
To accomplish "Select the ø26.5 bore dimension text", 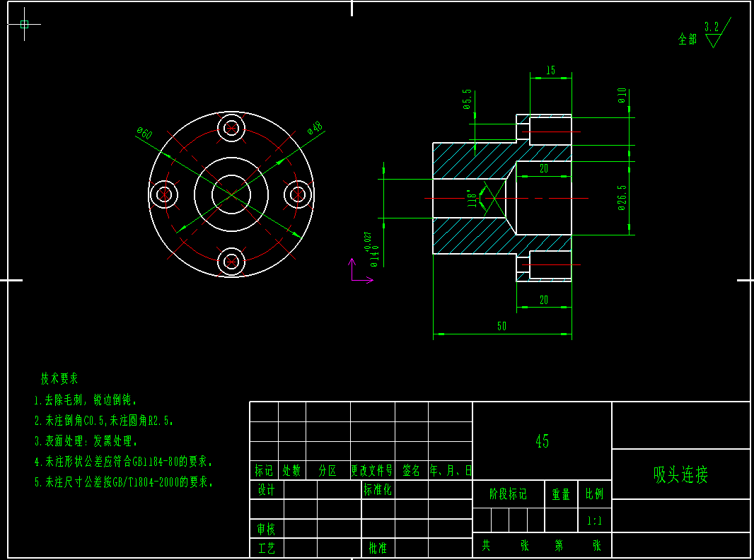I will [x=622, y=198].
